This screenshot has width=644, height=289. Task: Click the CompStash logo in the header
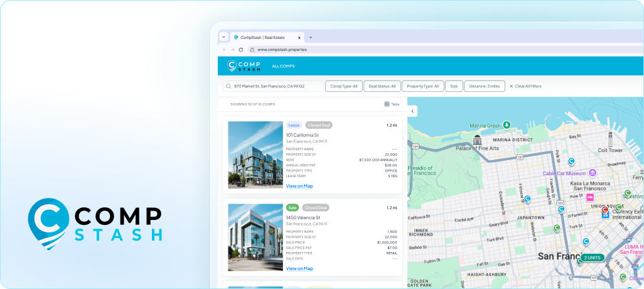244,66
